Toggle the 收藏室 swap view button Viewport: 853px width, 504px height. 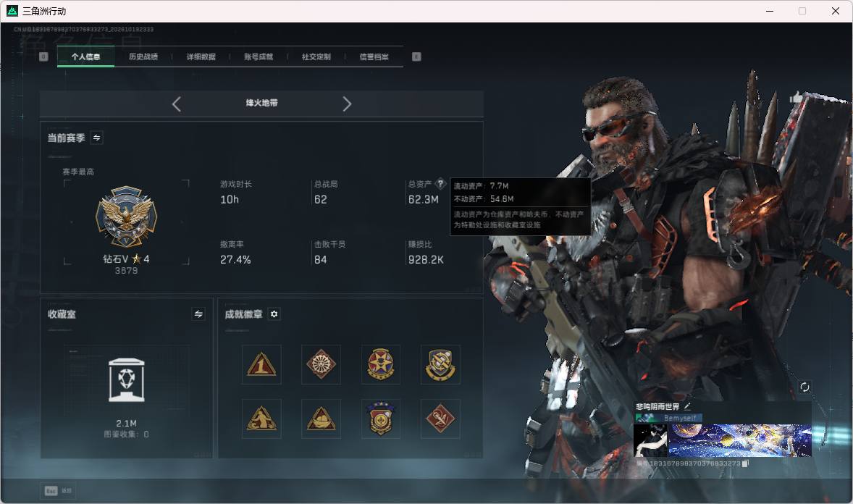tap(198, 314)
